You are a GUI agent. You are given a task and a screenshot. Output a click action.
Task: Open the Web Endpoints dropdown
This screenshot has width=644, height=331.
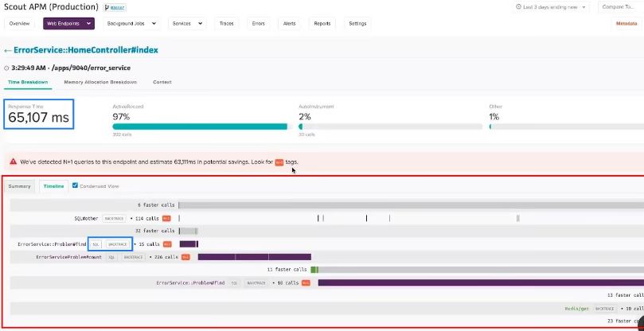(68, 24)
